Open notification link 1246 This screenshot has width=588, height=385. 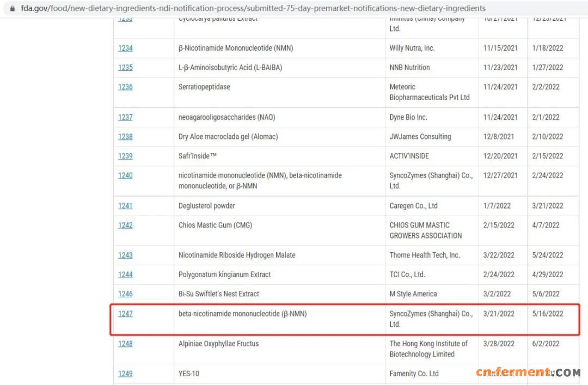pyautogui.click(x=125, y=294)
